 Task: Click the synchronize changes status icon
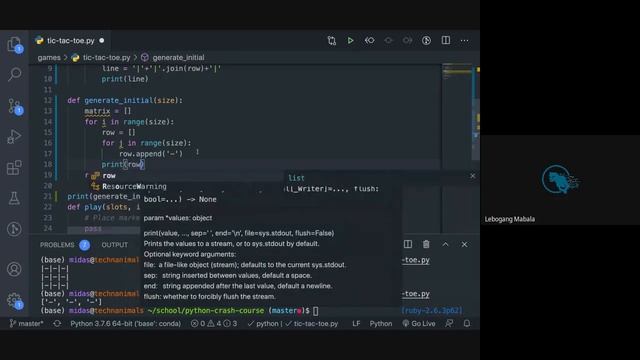tap(57, 324)
